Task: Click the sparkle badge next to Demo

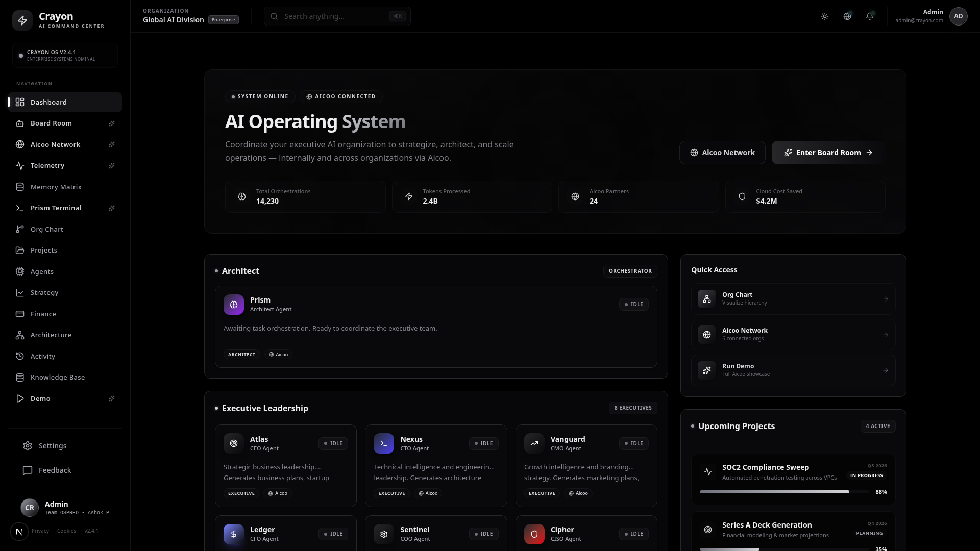Action: click(x=112, y=398)
